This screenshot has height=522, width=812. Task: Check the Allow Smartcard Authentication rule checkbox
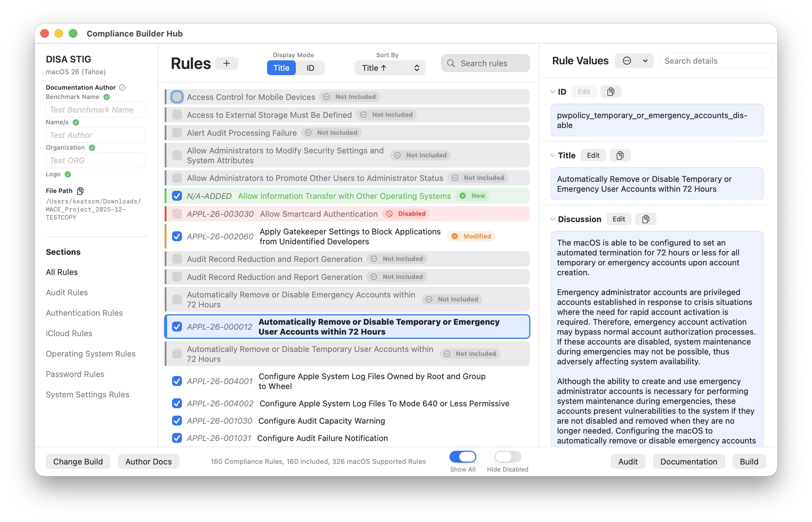[177, 214]
